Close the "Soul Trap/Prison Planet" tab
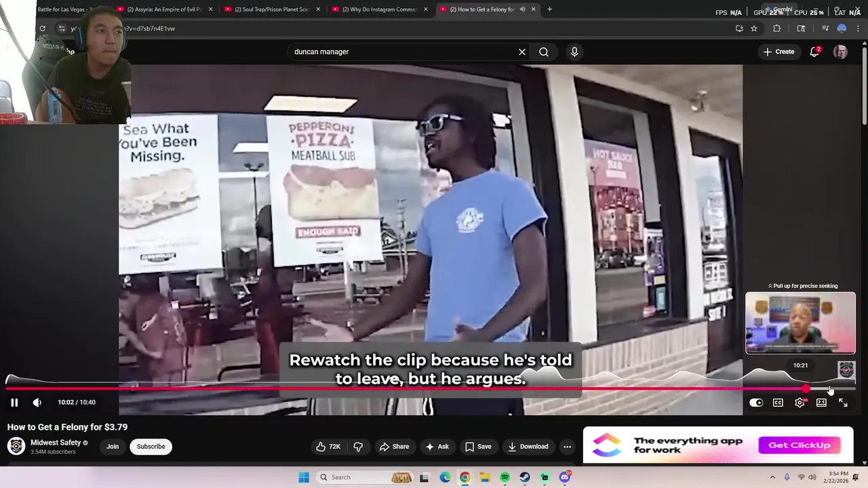Viewport: 868px width, 488px height. pos(318,9)
